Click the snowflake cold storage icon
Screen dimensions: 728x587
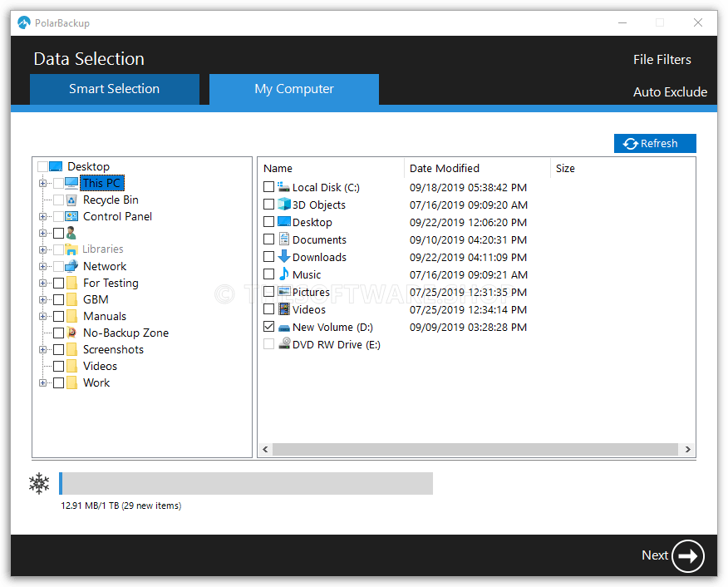(38, 483)
